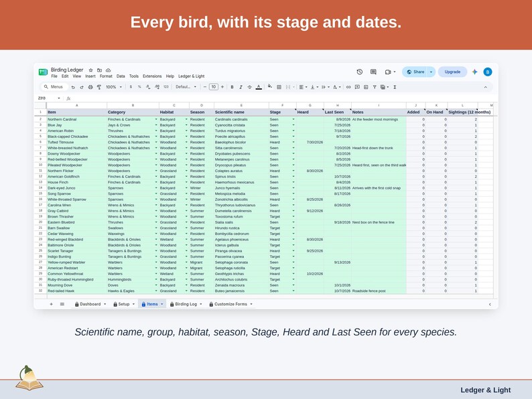
Task: Decrease font size with minus button
Action: [x=204, y=87]
